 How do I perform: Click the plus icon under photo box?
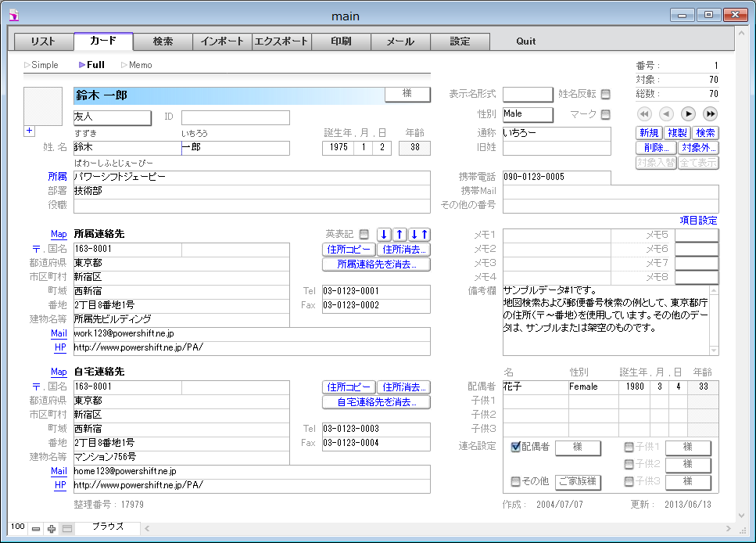pos(30,131)
